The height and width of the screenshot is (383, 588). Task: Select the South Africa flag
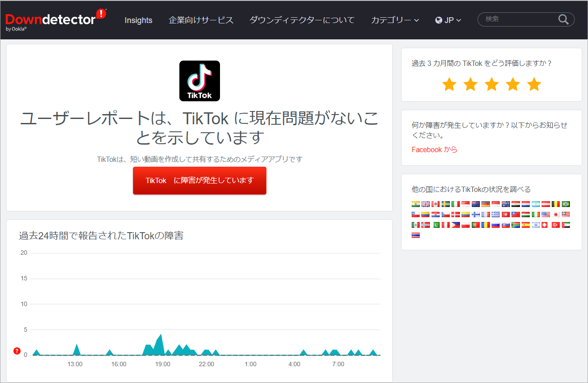coord(516,225)
